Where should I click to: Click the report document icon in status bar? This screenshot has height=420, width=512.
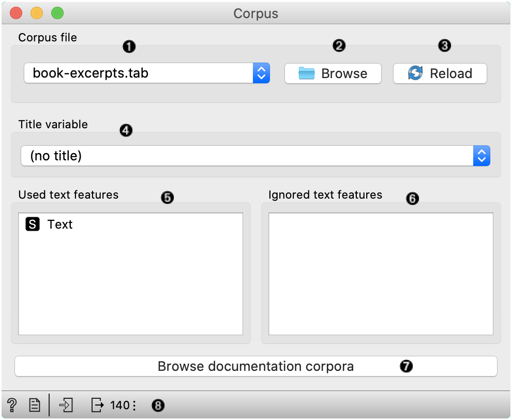click(x=34, y=405)
